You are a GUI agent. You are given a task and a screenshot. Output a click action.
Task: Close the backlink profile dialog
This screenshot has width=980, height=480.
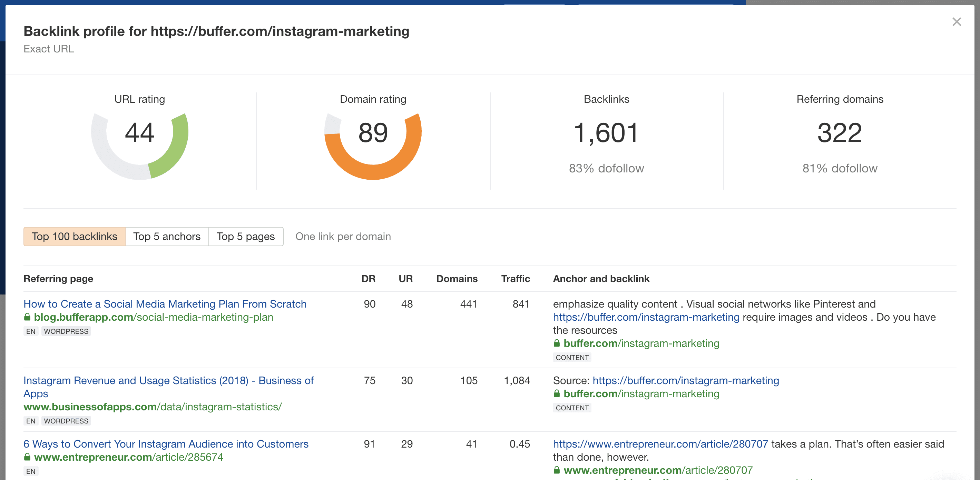[957, 22]
